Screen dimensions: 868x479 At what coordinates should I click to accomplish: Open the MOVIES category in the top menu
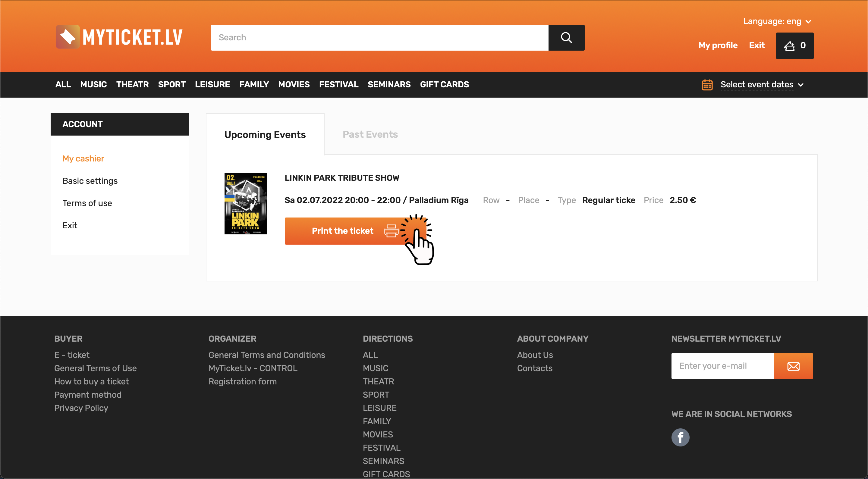coord(294,85)
